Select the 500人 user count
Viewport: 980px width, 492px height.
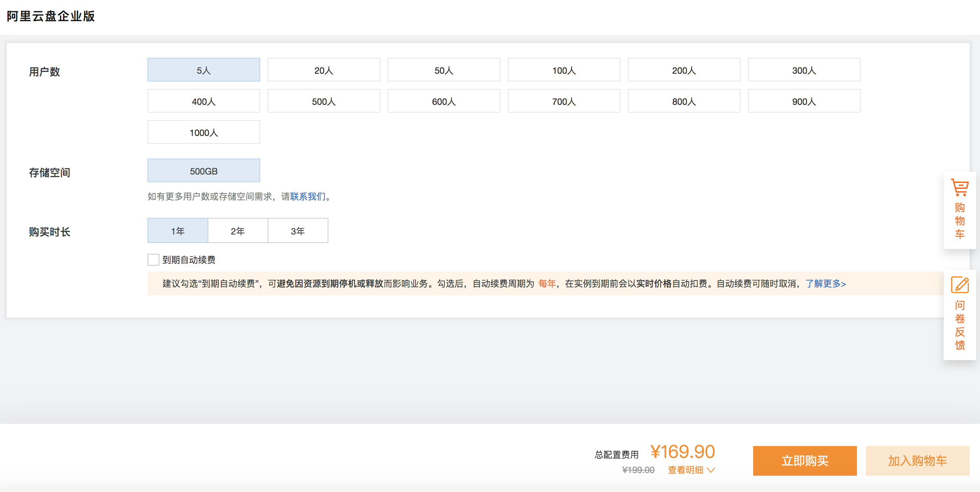point(324,101)
